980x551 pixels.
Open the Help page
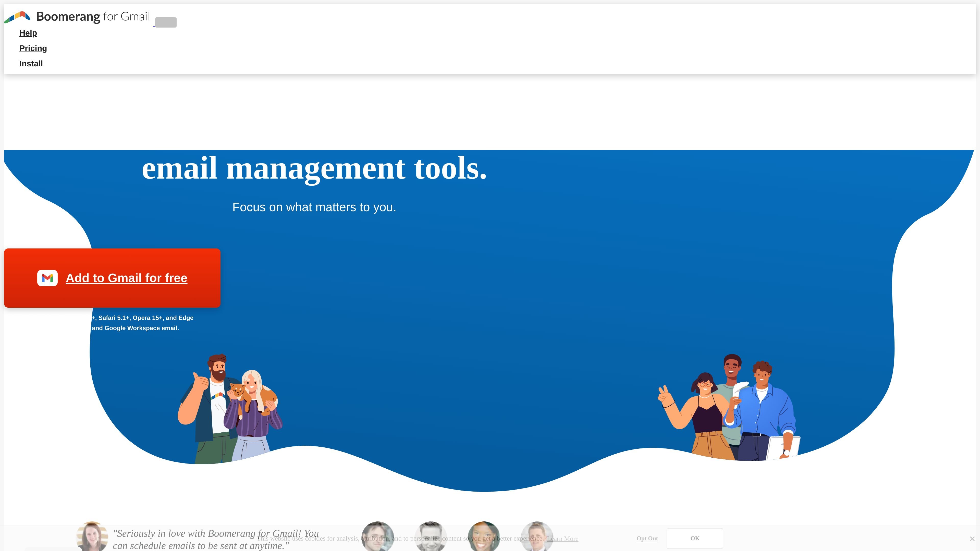tap(28, 33)
